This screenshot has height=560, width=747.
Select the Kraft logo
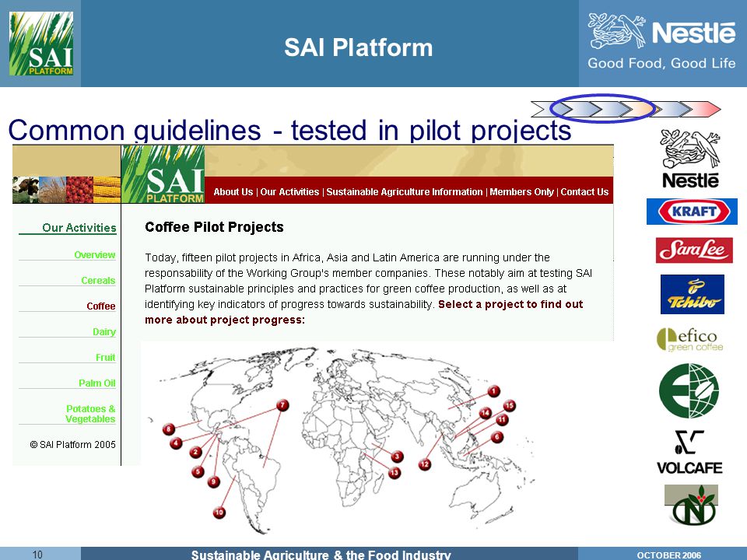point(692,212)
